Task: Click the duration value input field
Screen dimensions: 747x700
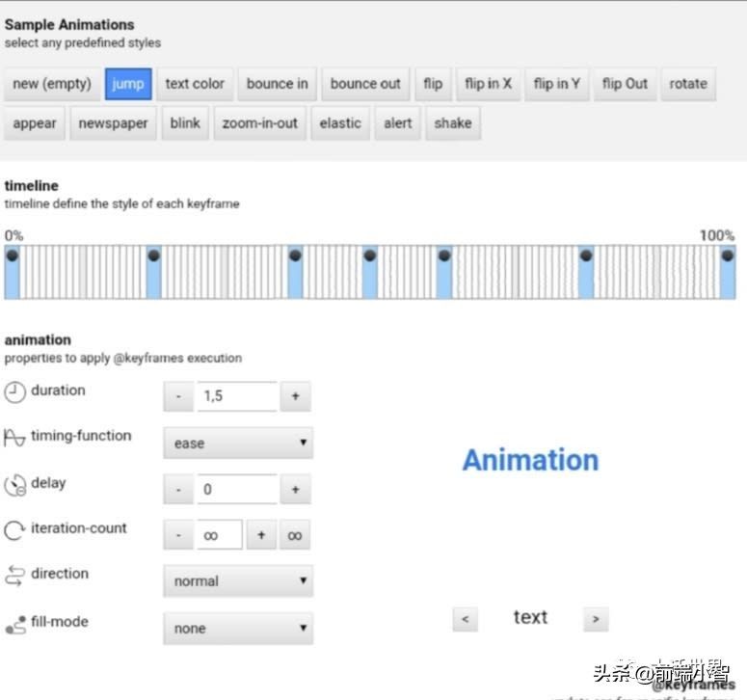Action: click(x=236, y=396)
